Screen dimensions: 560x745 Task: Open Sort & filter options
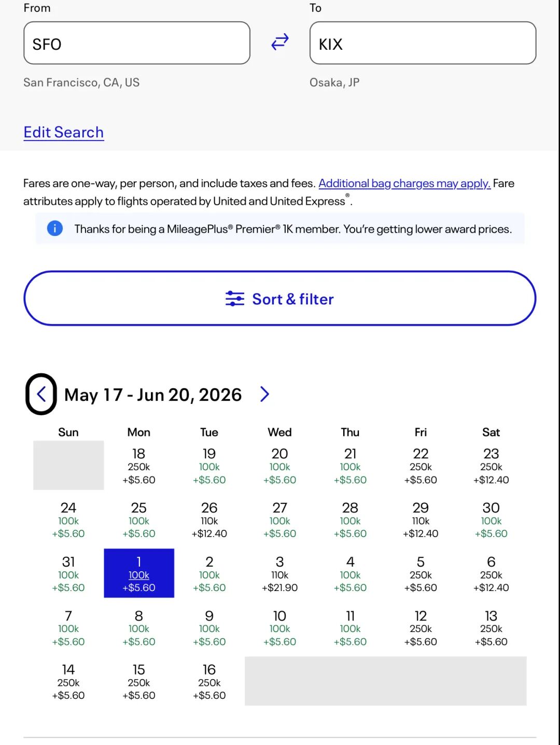coord(280,299)
